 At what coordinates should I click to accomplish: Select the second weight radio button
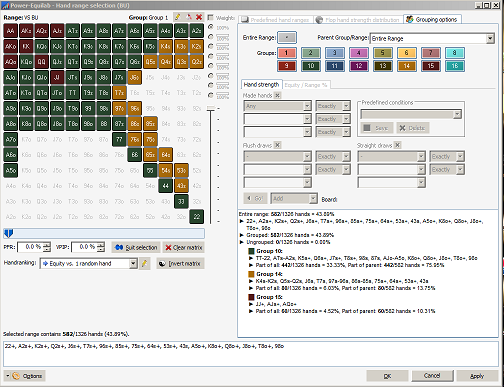coord(211,37)
